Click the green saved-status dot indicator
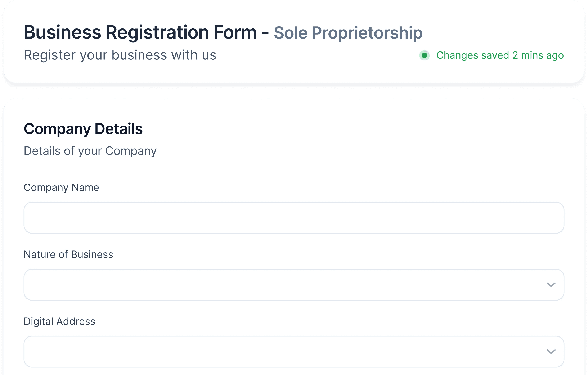Image resolution: width=588 pixels, height=375 pixels. pos(424,55)
